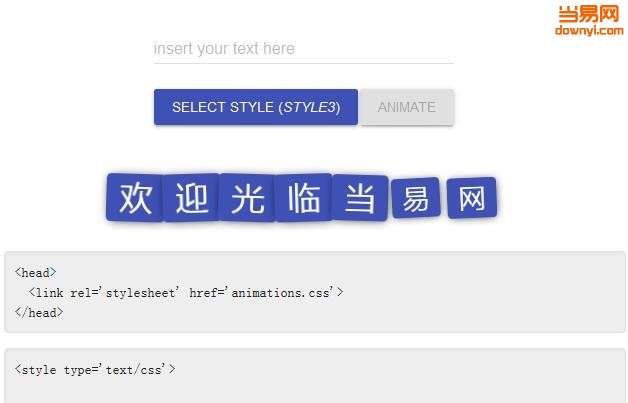Viewport: 628px width, 403px height.
Task: Open the downyi.com link under the logo
Action: coord(589,30)
